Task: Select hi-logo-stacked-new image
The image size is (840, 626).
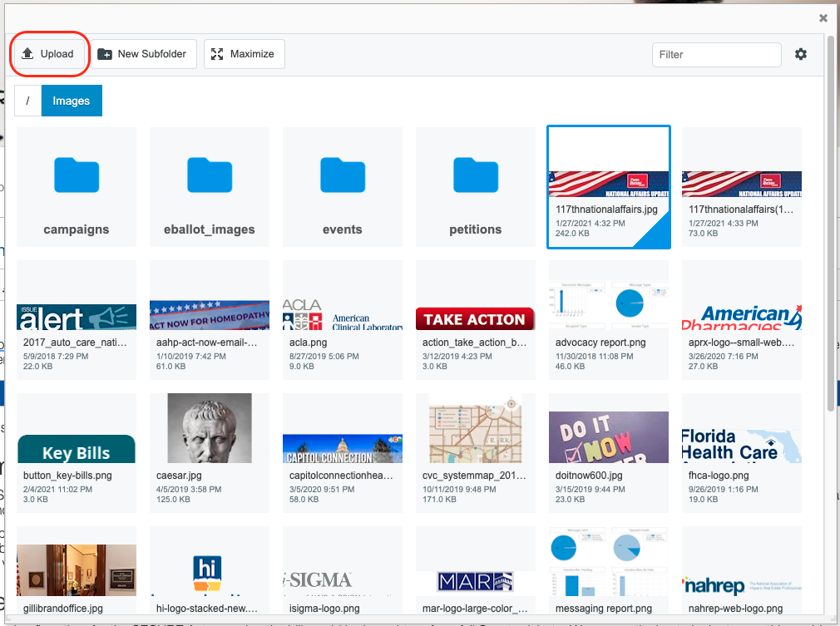Action: click(210, 570)
